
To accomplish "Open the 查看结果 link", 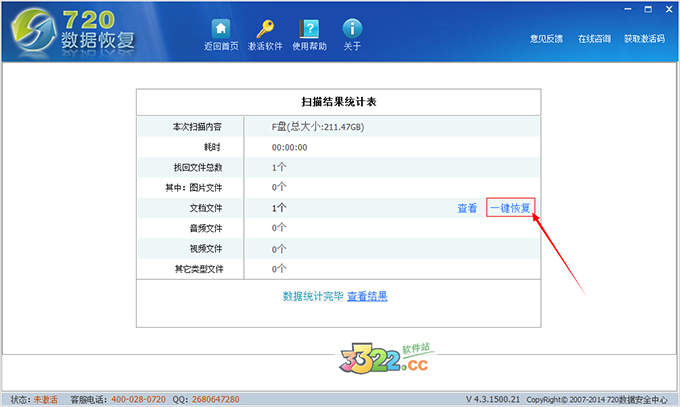I will [x=367, y=296].
